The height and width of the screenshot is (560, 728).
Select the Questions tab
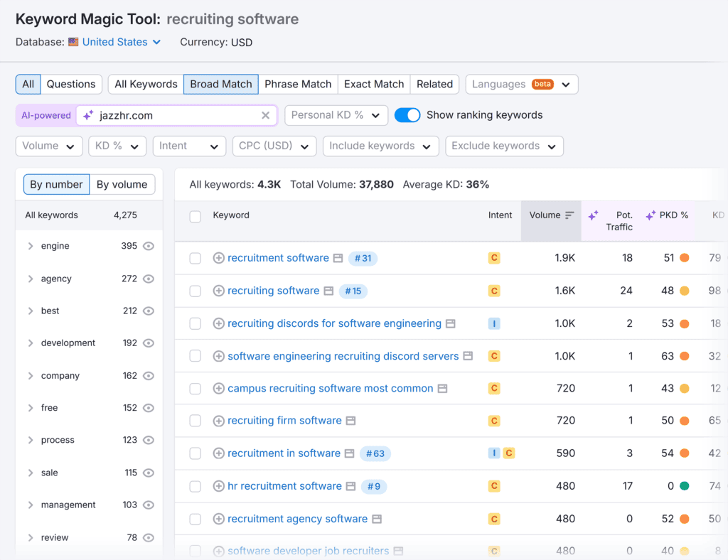point(71,84)
